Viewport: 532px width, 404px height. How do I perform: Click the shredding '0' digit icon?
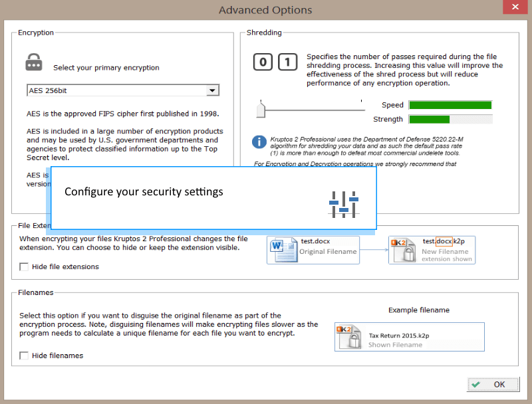[x=263, y=62]
